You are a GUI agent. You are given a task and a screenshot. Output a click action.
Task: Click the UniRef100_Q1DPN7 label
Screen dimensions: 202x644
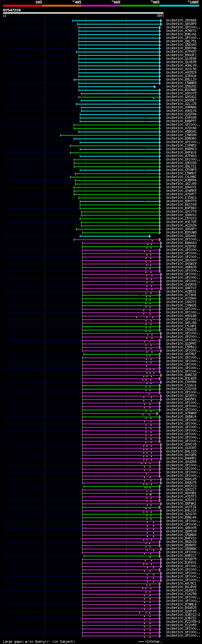[181, 344]
